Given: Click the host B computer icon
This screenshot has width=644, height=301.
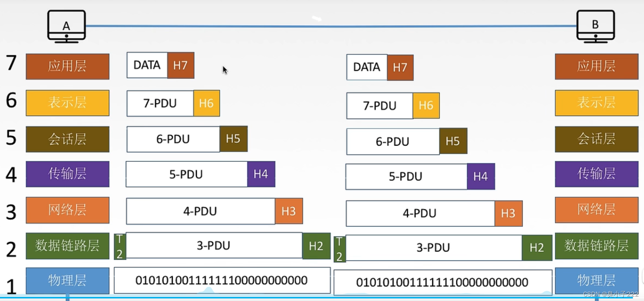Looking at the screenshot, I should tap(596, 27).
